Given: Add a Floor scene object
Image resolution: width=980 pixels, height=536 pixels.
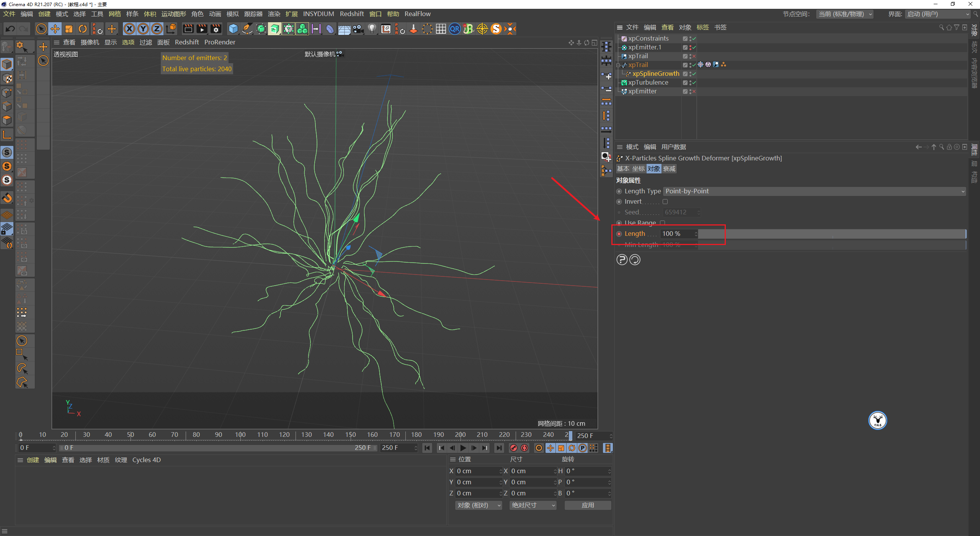Looking at the screenshot, I should (344, 29).
